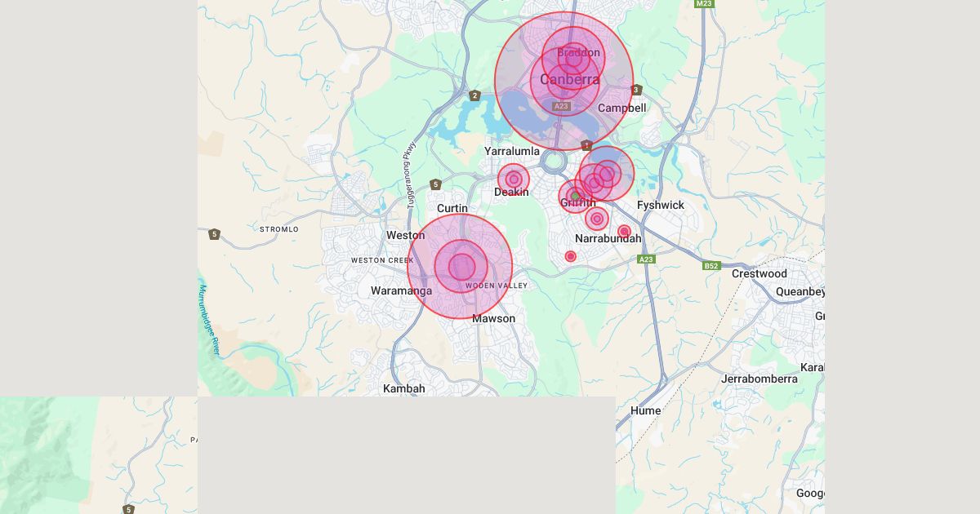Click center of the large Woden Valley circle

point(461,267)
